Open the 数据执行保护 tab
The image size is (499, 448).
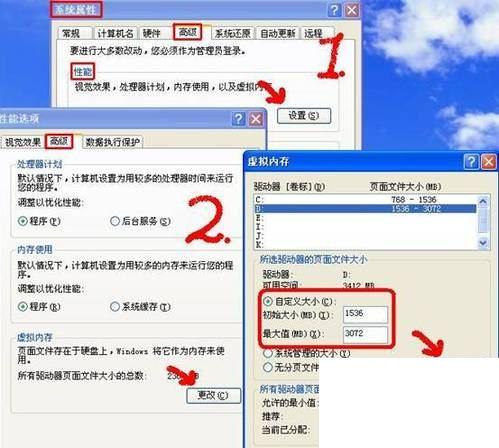(112, 142)
